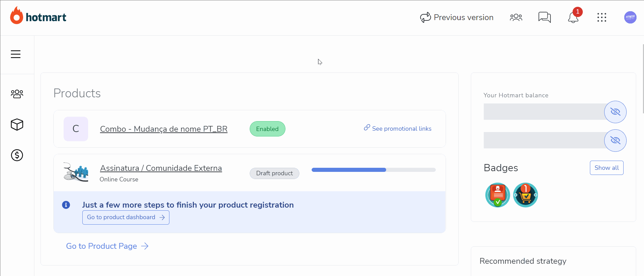Open the community people icon in header

[516, 17]
